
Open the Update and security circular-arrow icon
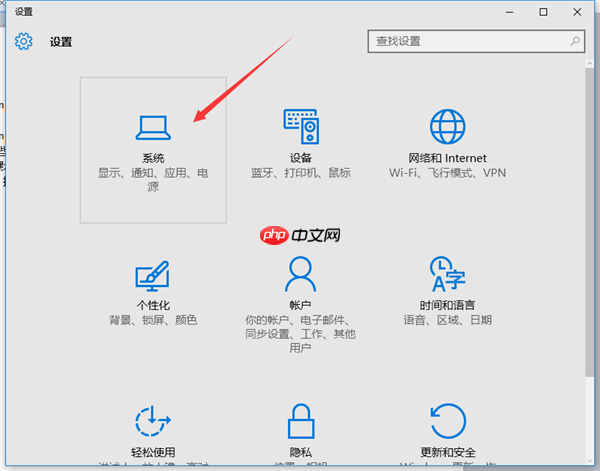447,420
